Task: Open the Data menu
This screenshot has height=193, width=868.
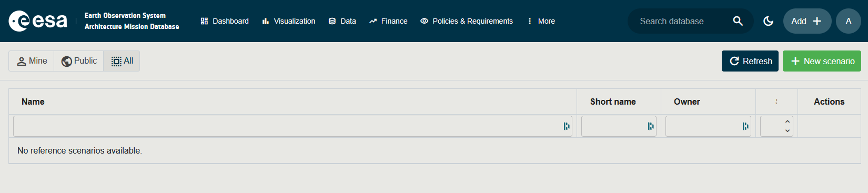Action: pyautogui.click(x=342, y=21)
